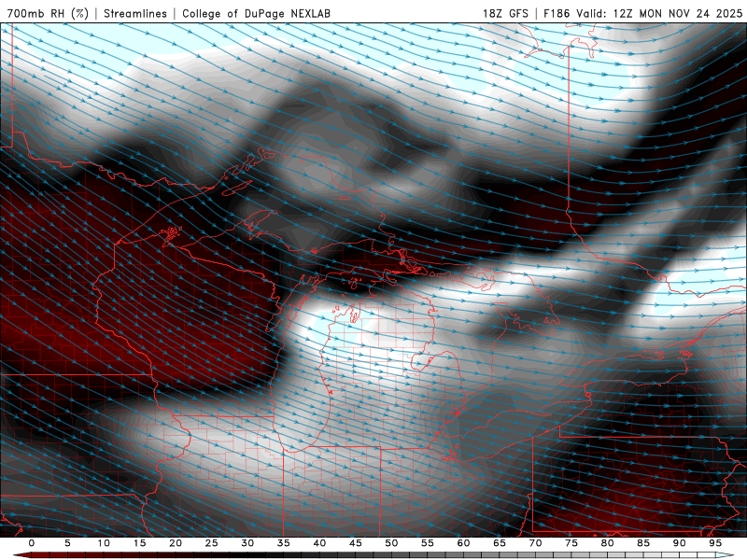747x560 pixels.
Task: Click the colorbar label '30'
Action: (x=247, y=543)
